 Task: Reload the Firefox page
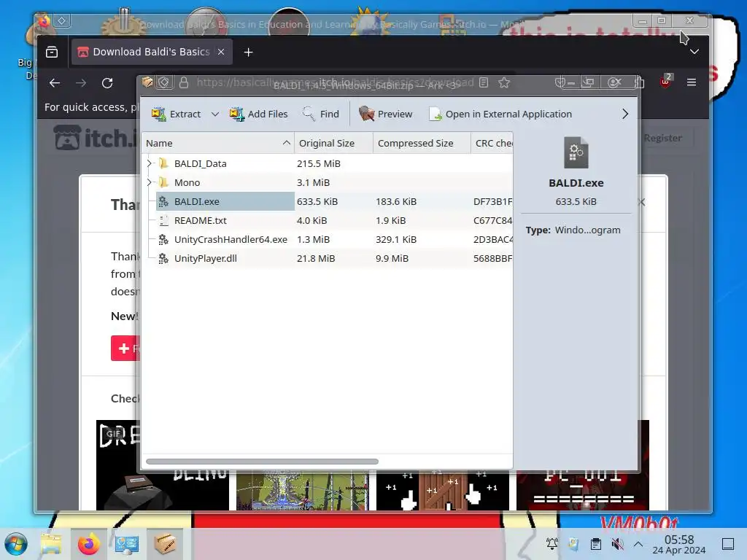(x=107, y=83)
